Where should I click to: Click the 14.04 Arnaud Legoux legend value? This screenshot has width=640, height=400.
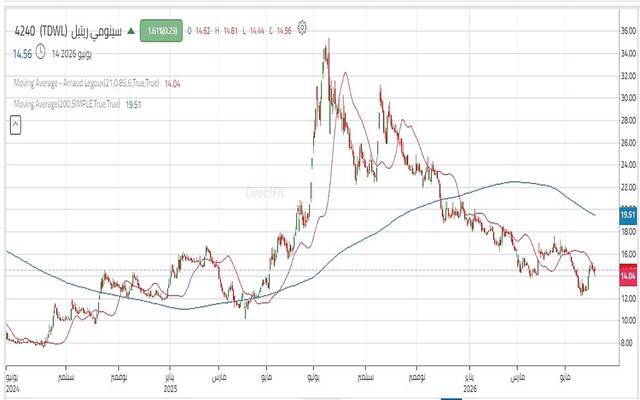[172, 84]
